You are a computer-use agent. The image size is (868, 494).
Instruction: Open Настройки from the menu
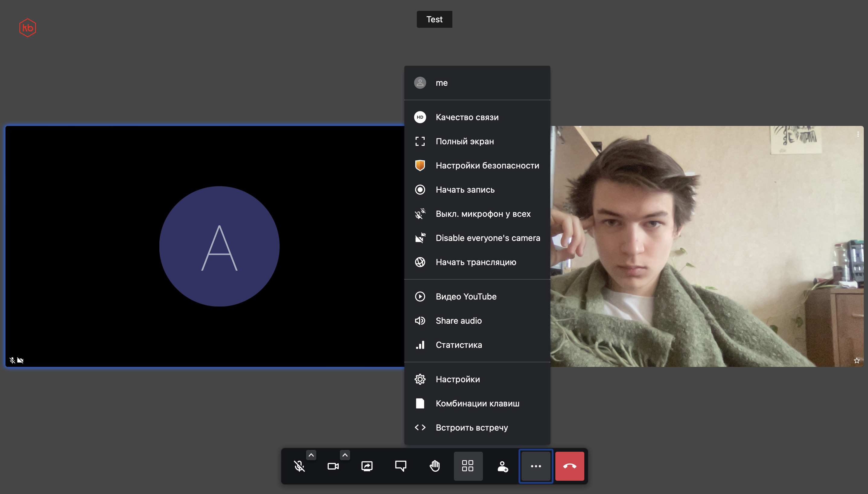pyautogui.click(x=477, y=379)
